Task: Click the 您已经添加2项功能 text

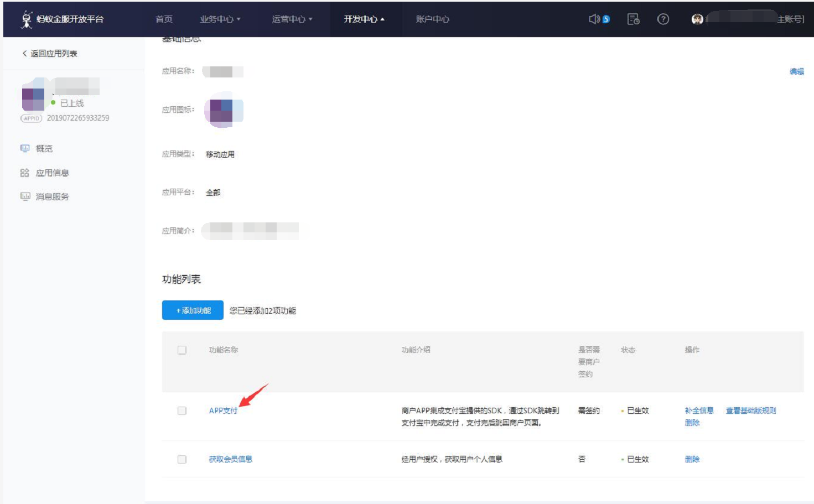Action: [263, 311]
